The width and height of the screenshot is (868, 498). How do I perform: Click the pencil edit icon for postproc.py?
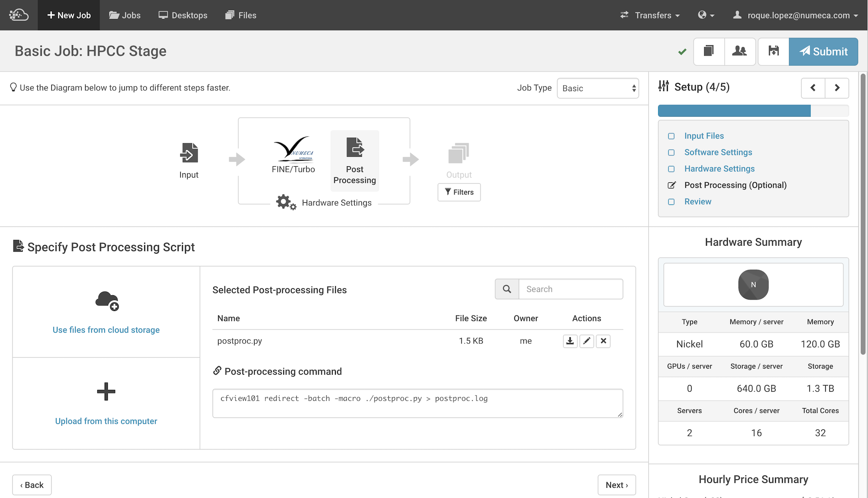[x=586, y=341]
